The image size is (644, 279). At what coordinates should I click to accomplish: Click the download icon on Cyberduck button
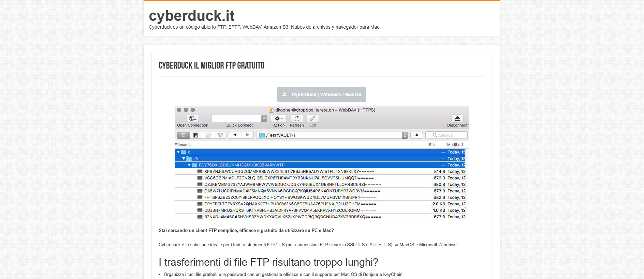pos(284,94)
